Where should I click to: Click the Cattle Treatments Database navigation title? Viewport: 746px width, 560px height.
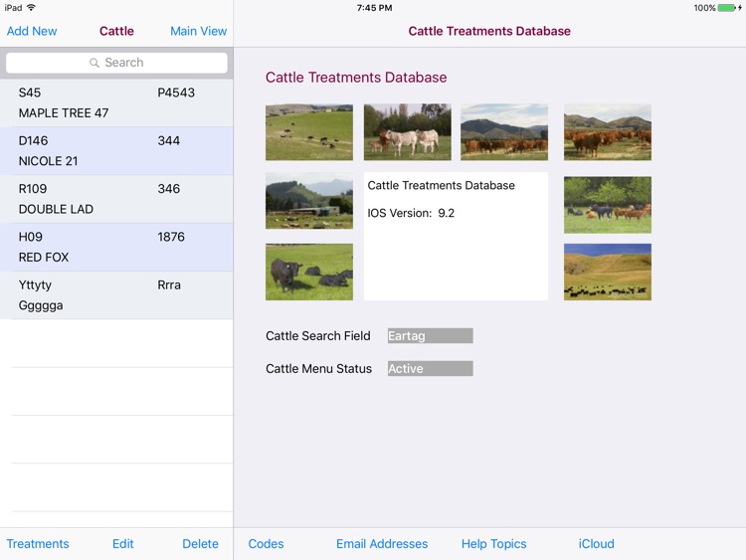[x=489, y=31]
